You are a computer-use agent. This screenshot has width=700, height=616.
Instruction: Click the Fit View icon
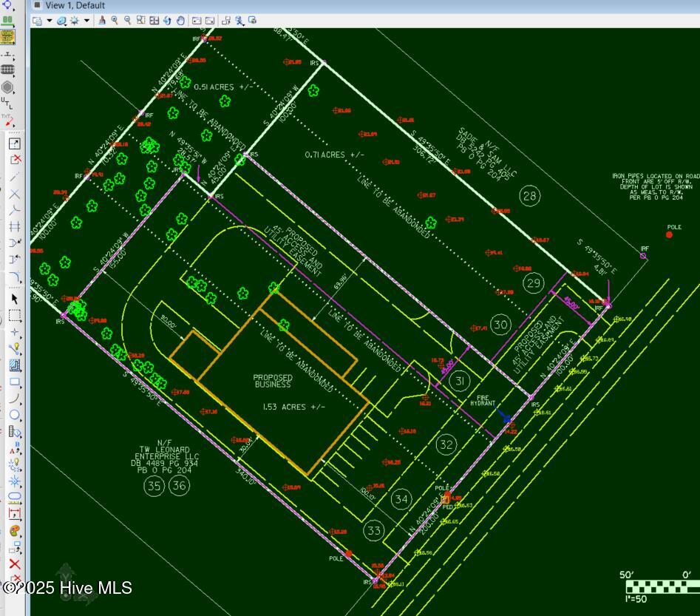click(154, 21)
